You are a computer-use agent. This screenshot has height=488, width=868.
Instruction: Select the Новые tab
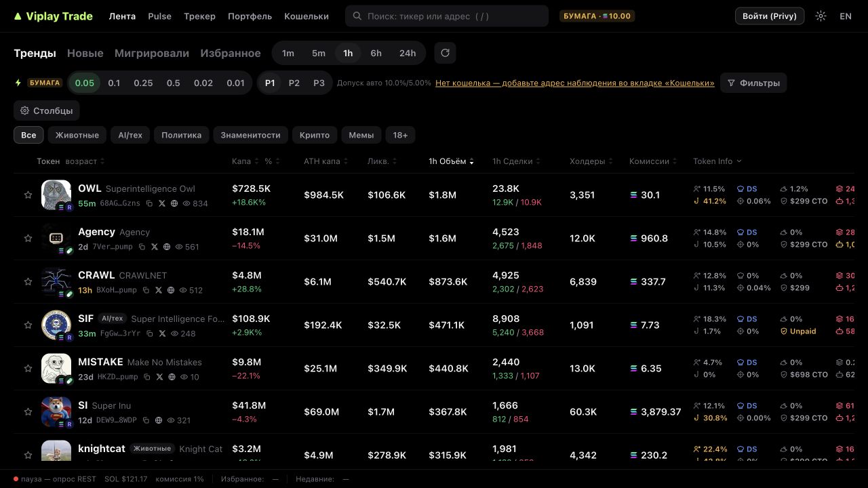[85, 53]
